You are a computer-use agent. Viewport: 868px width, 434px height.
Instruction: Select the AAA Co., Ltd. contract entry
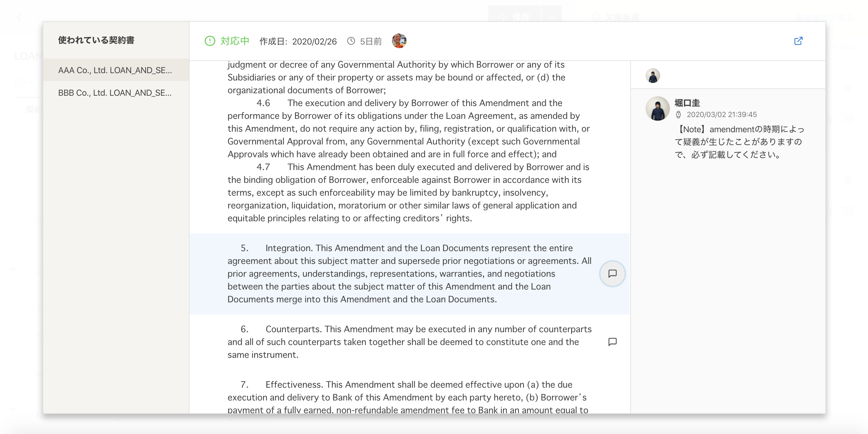tap(115, 70)
